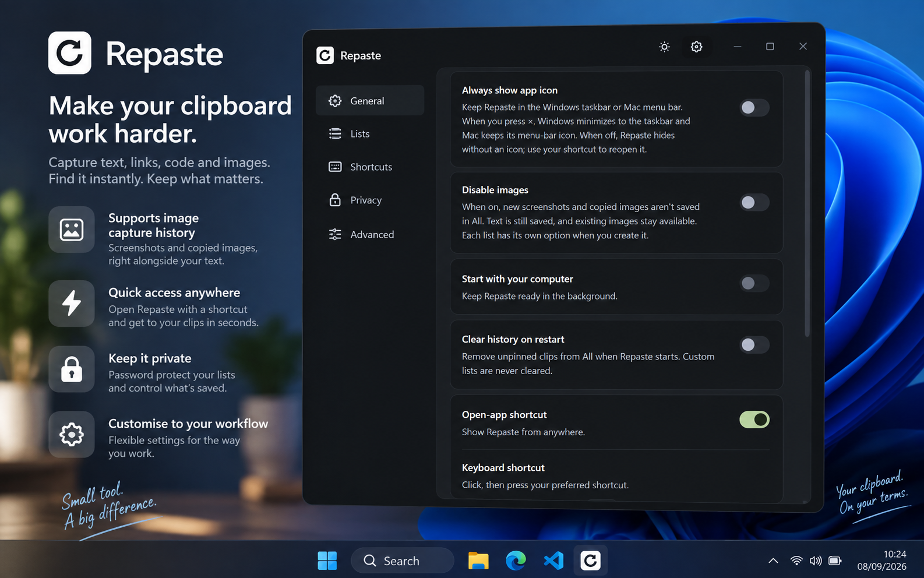The image size is (924, 578).
Task: Click the 'Customise to your workflow' title
Action: (188, 424)
